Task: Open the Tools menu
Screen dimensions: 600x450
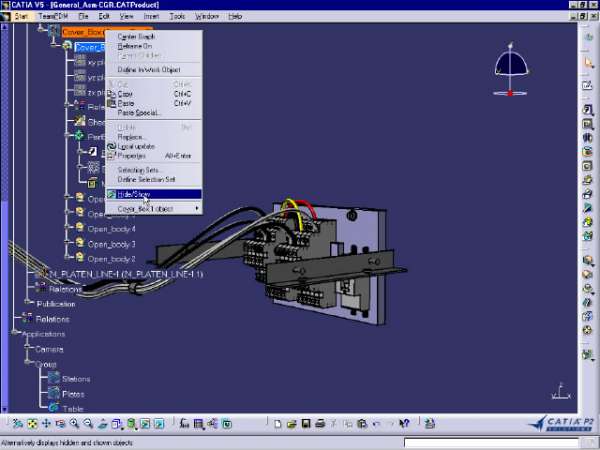Action: 177,16
